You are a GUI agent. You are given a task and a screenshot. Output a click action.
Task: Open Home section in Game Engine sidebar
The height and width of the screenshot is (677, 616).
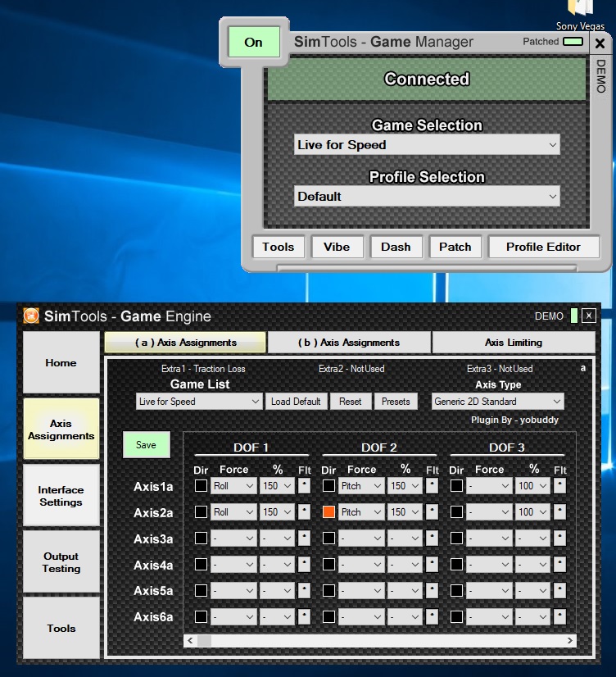[x=61, y=362]
